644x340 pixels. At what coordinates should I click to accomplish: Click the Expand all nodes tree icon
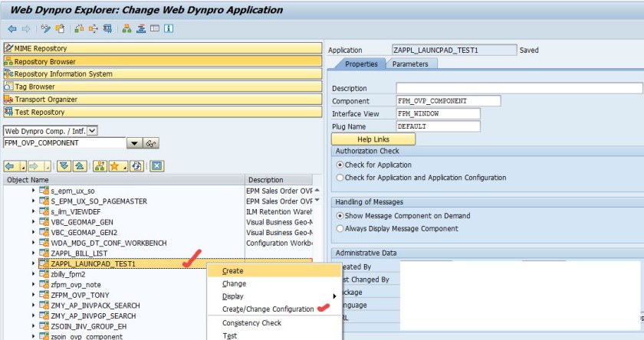[65, 165]
